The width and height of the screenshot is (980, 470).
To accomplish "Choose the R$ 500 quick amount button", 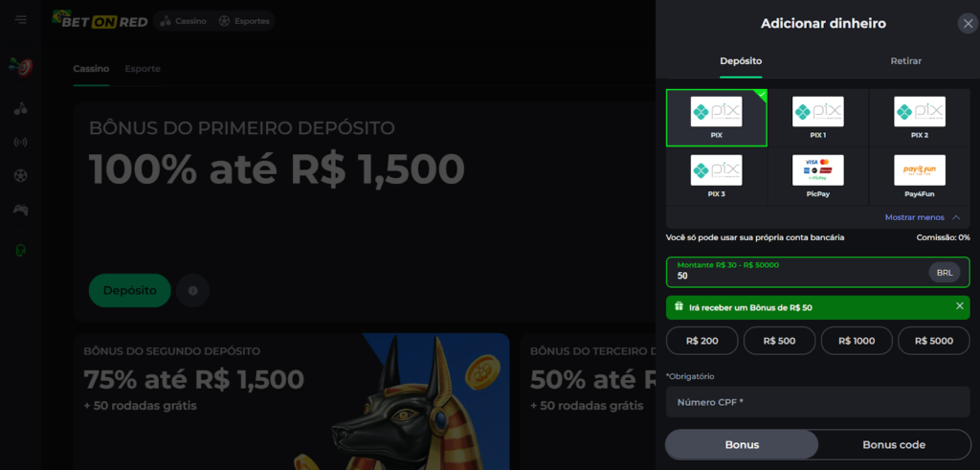I will click(778, 341).
